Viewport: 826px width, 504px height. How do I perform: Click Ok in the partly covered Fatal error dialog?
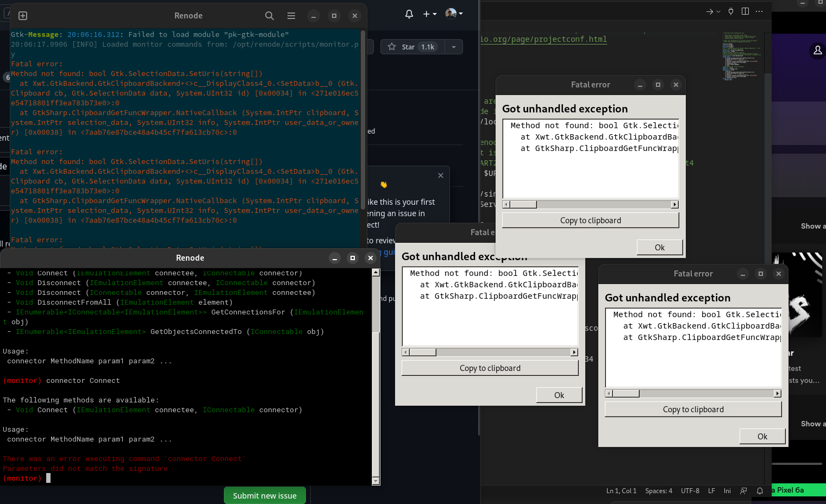pos(559,395)
